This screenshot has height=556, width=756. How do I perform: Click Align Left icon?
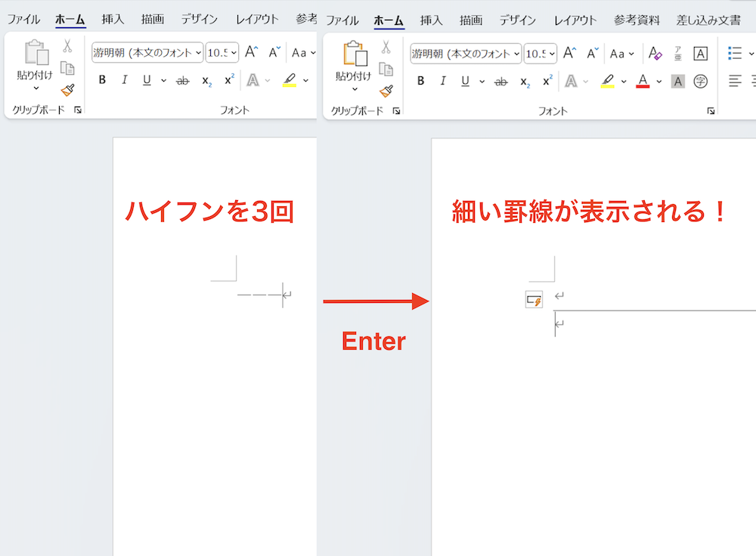pyautogui.click(x=735, y=81)
